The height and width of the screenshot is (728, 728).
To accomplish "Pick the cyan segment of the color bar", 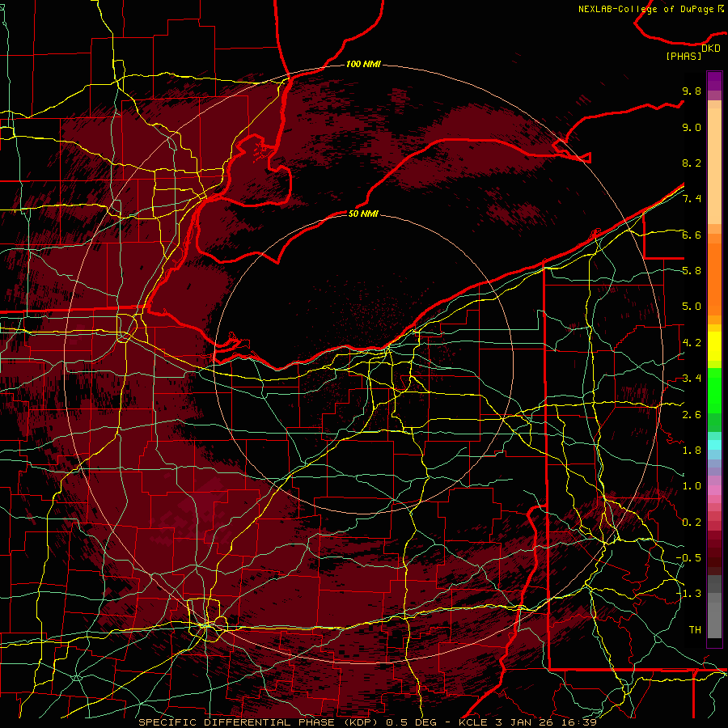I will click(714, 445).
